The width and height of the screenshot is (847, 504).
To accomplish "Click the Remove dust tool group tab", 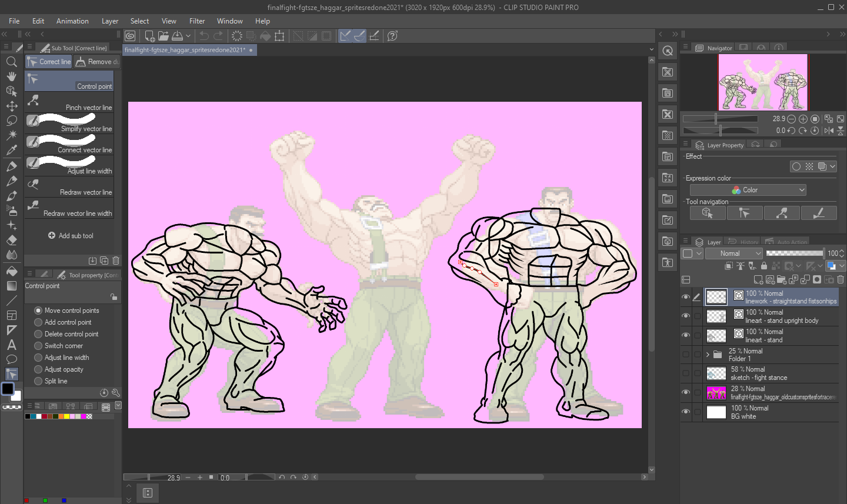I will (97, 62).
